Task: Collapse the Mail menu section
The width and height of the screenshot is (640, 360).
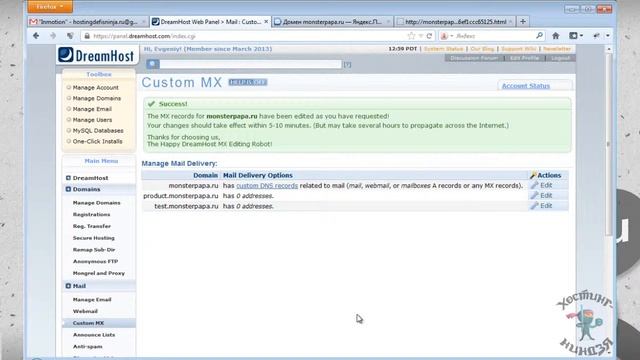Action: tap(68, 286)
